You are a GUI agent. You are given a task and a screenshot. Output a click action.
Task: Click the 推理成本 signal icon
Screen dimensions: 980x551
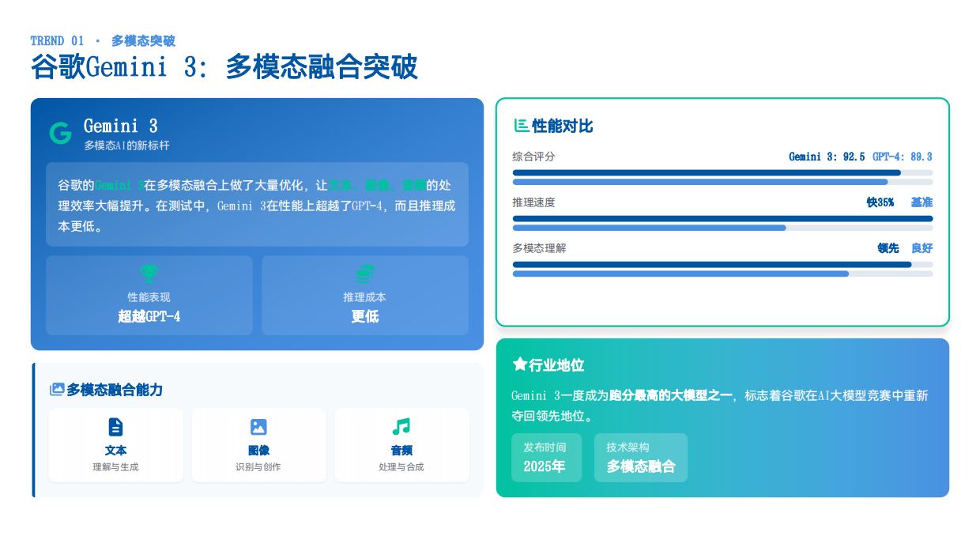pos(364,274)
